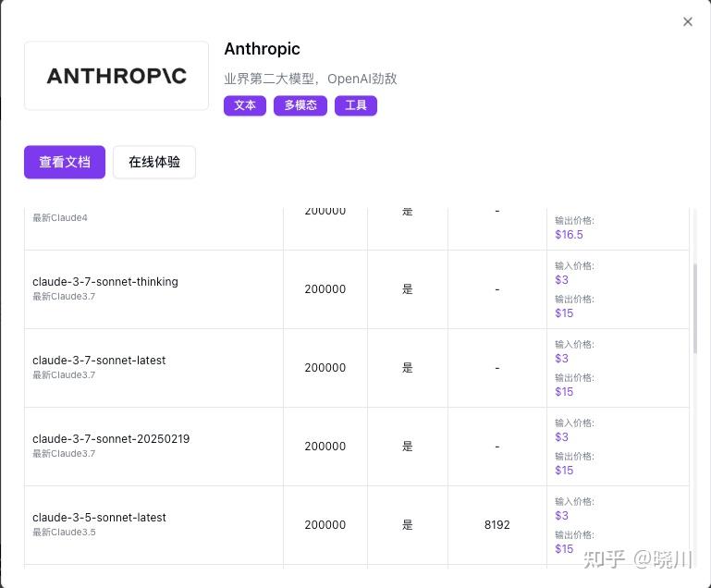Screen dimensions: 711x588
Task: Click the 查看文档 button
Action: point(65,162)
